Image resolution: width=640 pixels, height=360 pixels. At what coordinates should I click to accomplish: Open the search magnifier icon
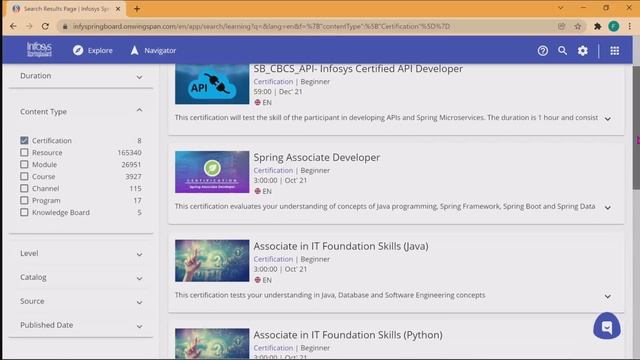562,50
